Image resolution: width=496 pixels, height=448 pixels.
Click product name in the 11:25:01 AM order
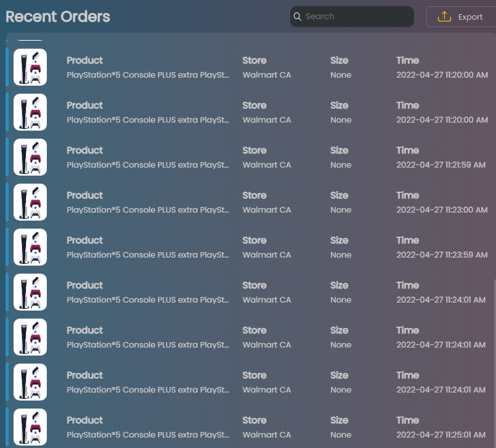click(148, 434)
